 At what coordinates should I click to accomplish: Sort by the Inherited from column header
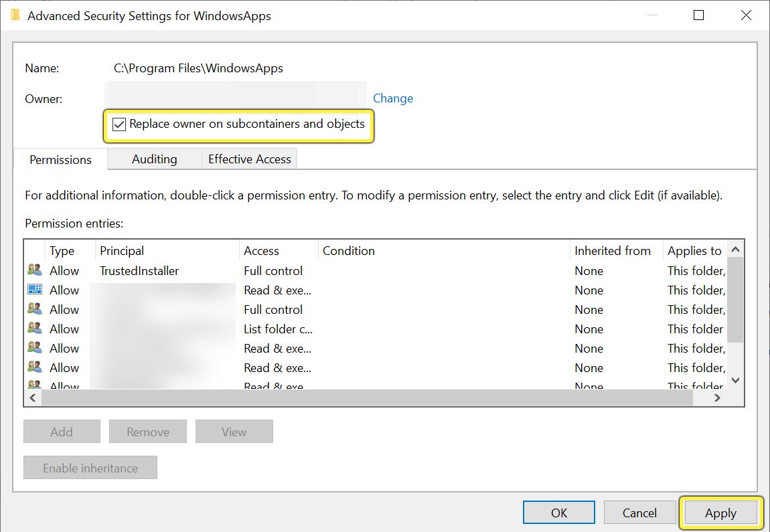tap(613, 251)
